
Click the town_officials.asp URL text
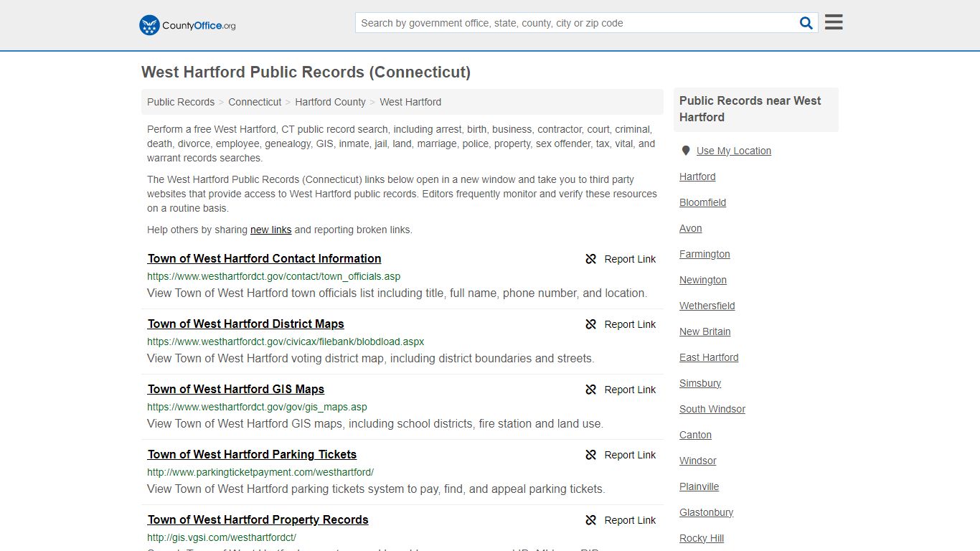(x=273, y=276)
